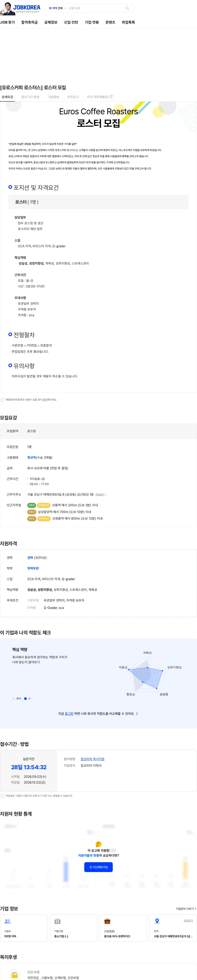Screen dimensions: 197x980
Task: Click the Euros Coffee Roasters banner image
Action: [x=98, y=117]
